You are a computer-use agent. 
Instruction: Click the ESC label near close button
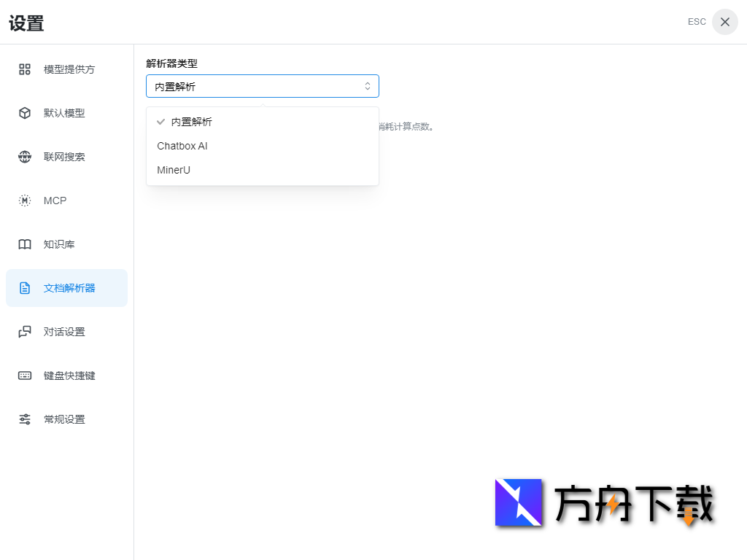[697, 22]
